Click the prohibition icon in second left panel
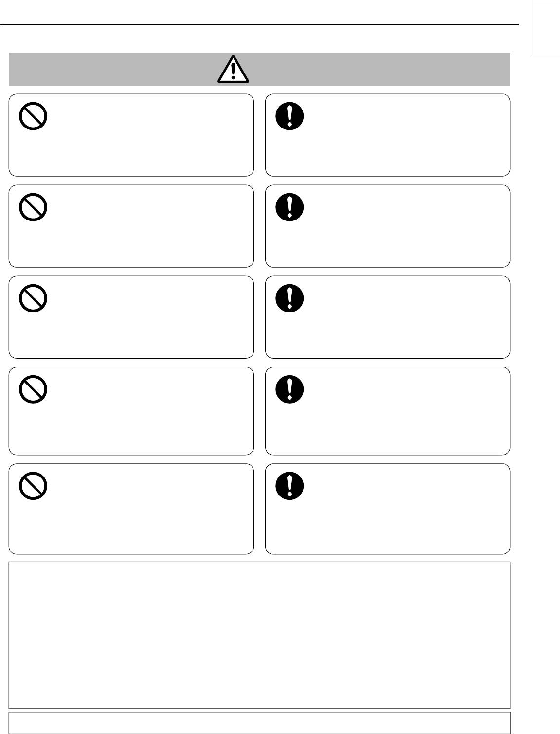The height and width of the screenshot is (734, 560). pos(33,208)
